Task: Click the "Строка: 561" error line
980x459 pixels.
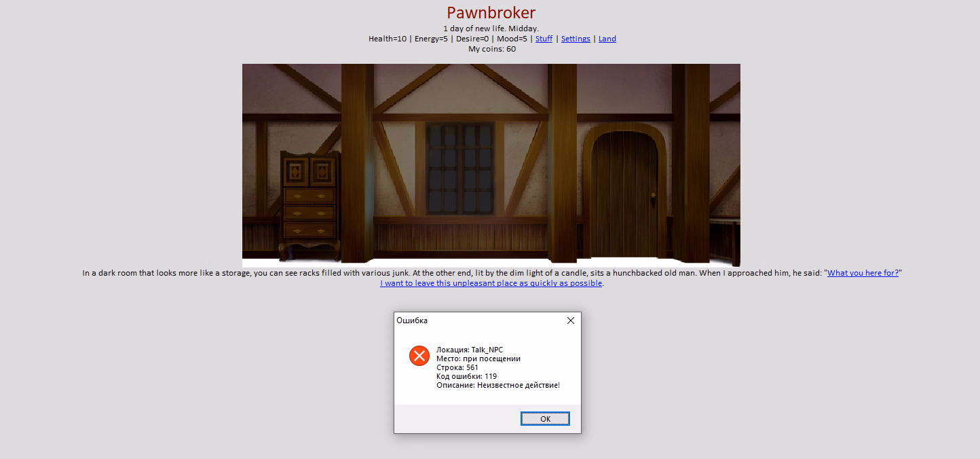Action: pos(457,367)
